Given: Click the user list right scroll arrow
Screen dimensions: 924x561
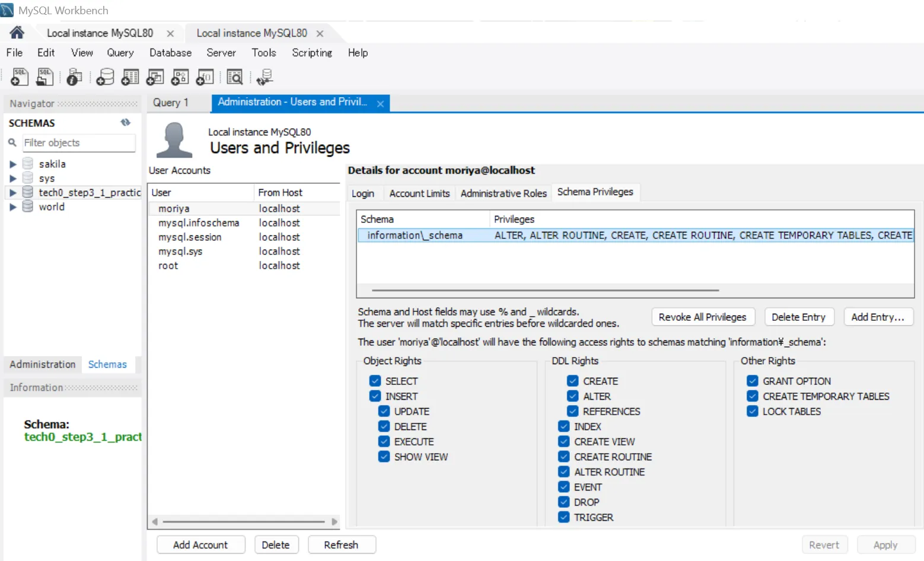Looking at the screenshot, I should pyautogui.click(x=334, y=522).
